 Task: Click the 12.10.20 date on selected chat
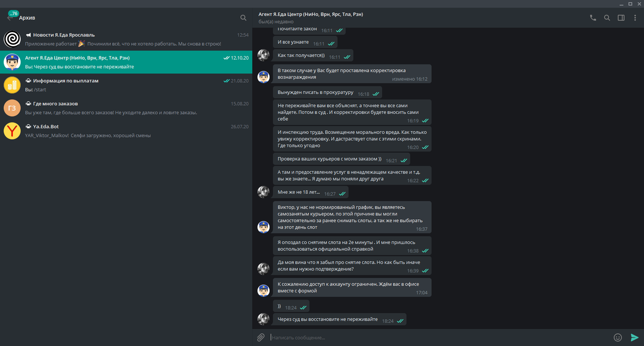240,57
